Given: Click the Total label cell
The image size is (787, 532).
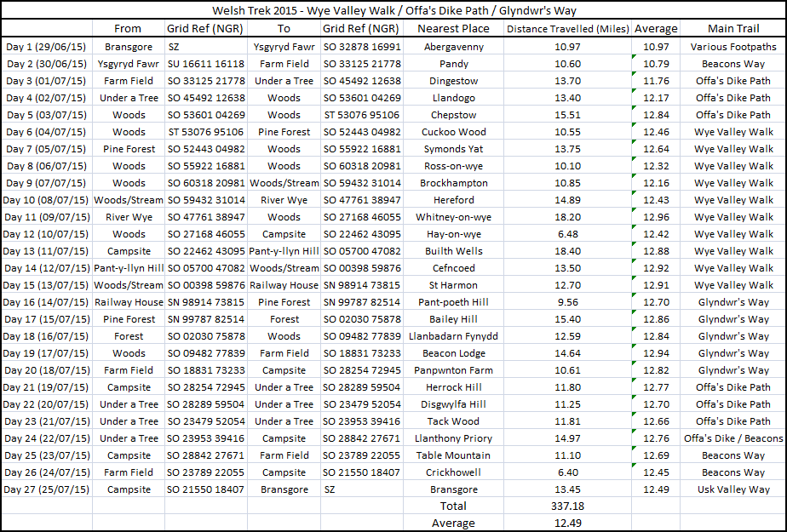Looking at the screenshot, I should pyautogui.click(x=454, y=506).
